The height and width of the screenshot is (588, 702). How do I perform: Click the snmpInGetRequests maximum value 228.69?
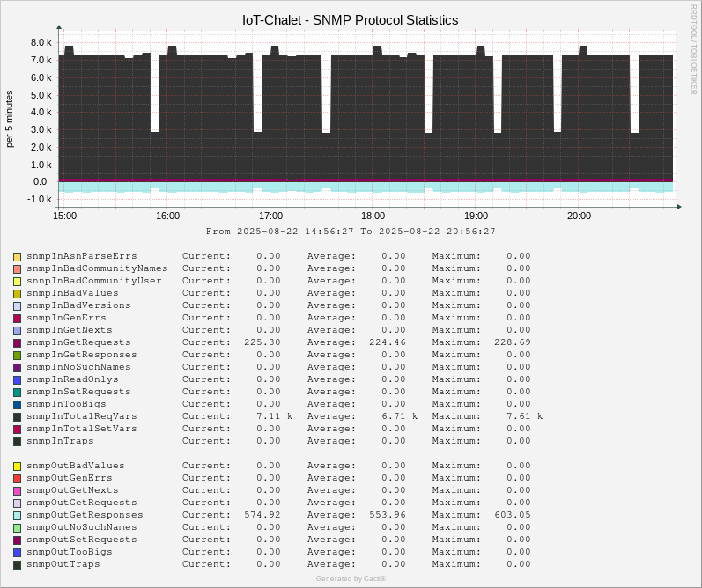512,342
